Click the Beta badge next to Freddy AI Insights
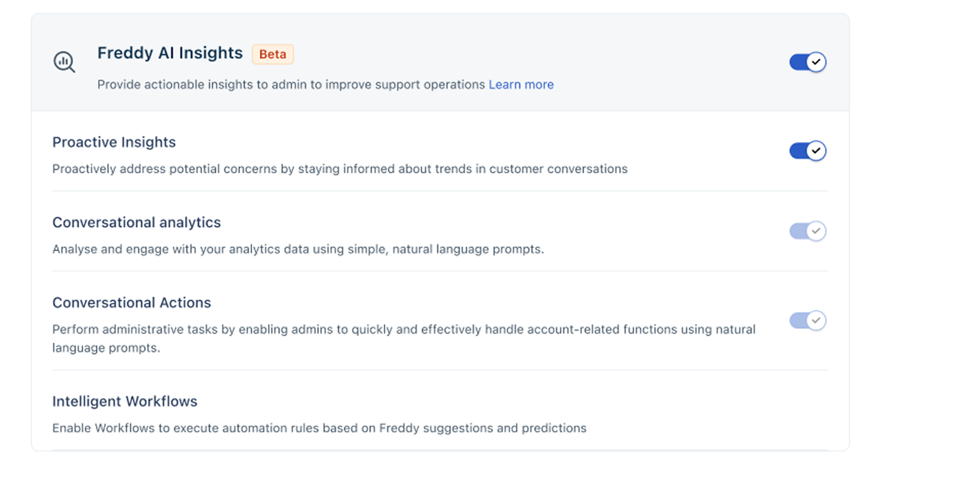The width and height of the screenshot is (980, 477). point(273,54)
